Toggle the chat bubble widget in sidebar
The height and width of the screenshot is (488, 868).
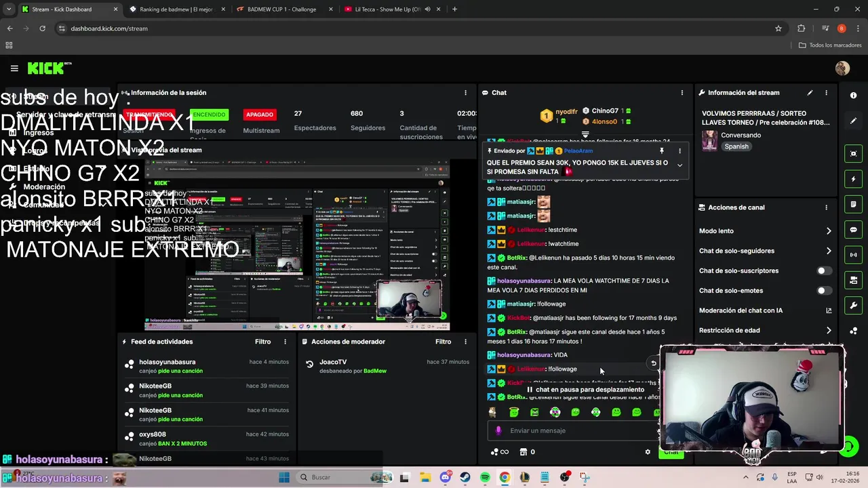[853, 230]
